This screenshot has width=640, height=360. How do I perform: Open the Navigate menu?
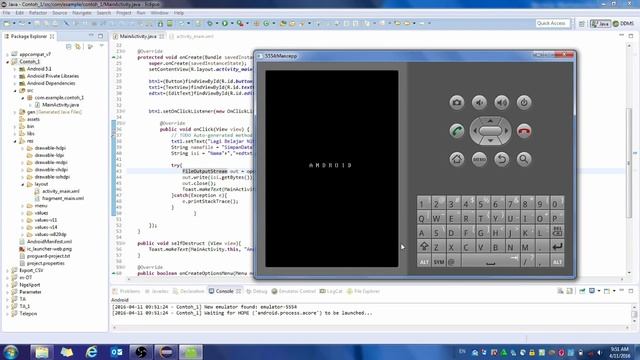(x=82, y=13)
